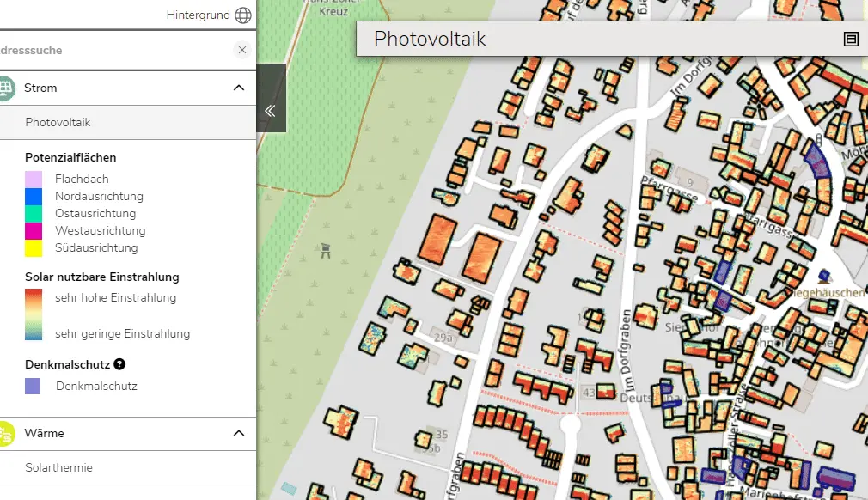Click the Wärme heating icon
The height and width of the screenshot is (500, 868).
coord(5,433)
